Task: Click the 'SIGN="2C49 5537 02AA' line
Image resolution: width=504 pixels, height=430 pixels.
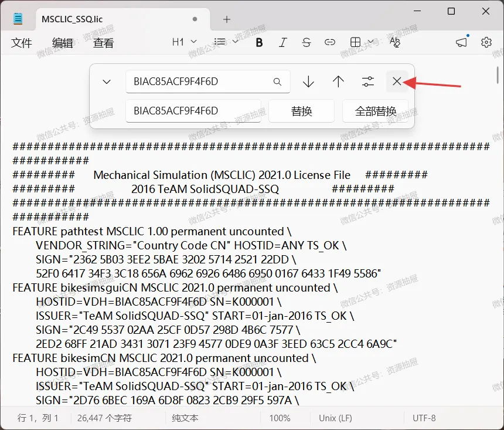Action: [168, 330]
